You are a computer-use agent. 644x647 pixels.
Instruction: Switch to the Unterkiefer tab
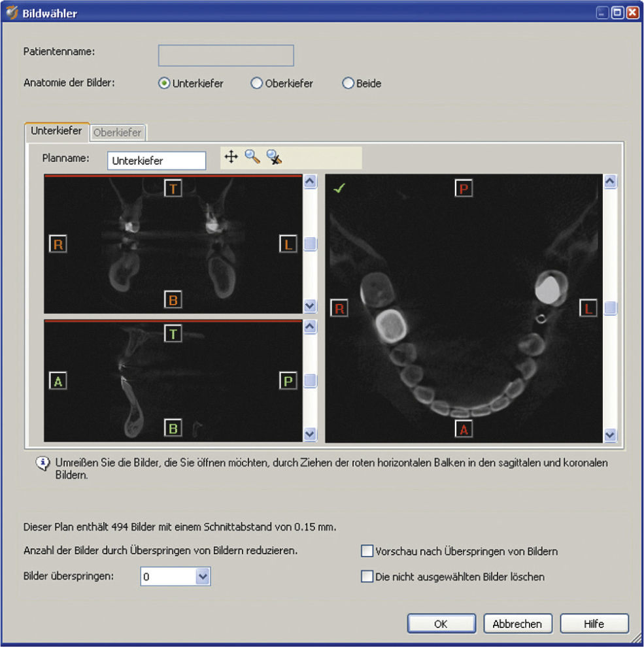tap(56, 131)
